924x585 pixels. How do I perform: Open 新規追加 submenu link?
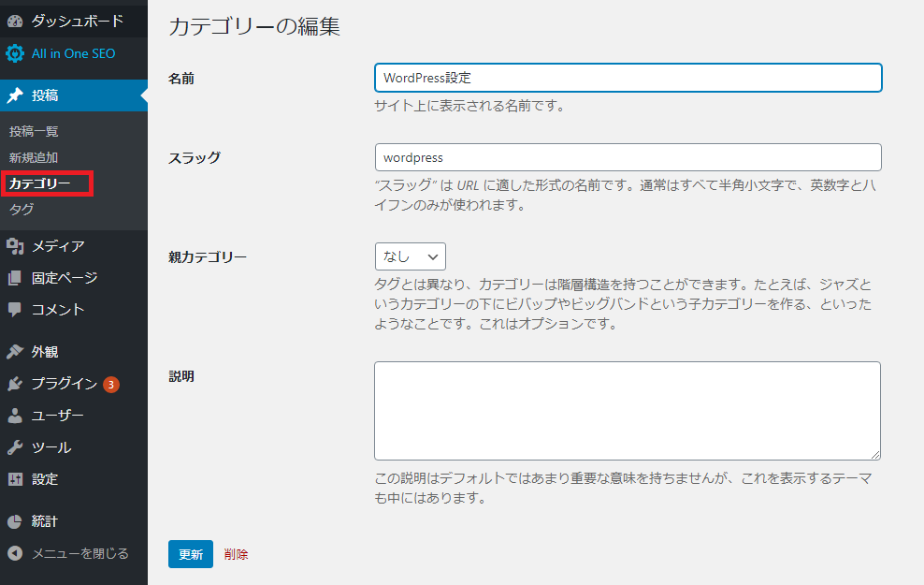(34, 157)
